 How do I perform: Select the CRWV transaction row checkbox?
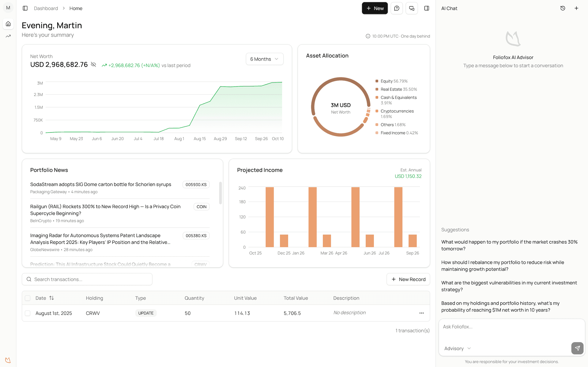click(28, 313)
